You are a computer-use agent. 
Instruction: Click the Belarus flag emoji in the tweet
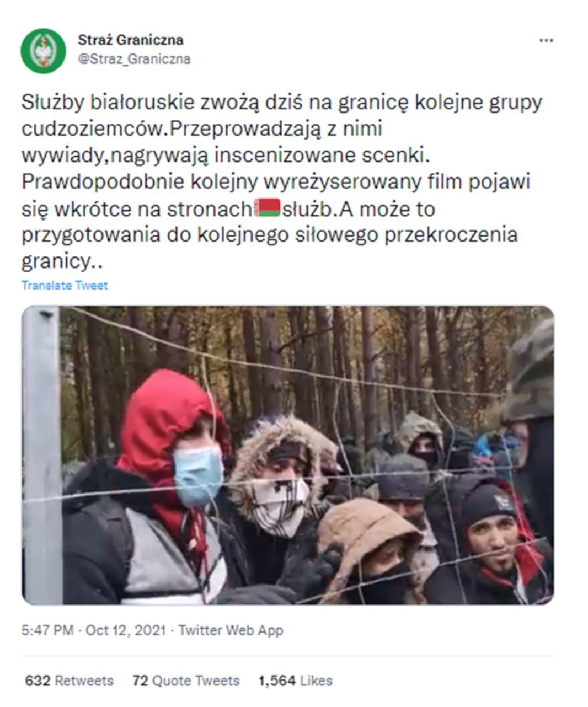(268, 208)
